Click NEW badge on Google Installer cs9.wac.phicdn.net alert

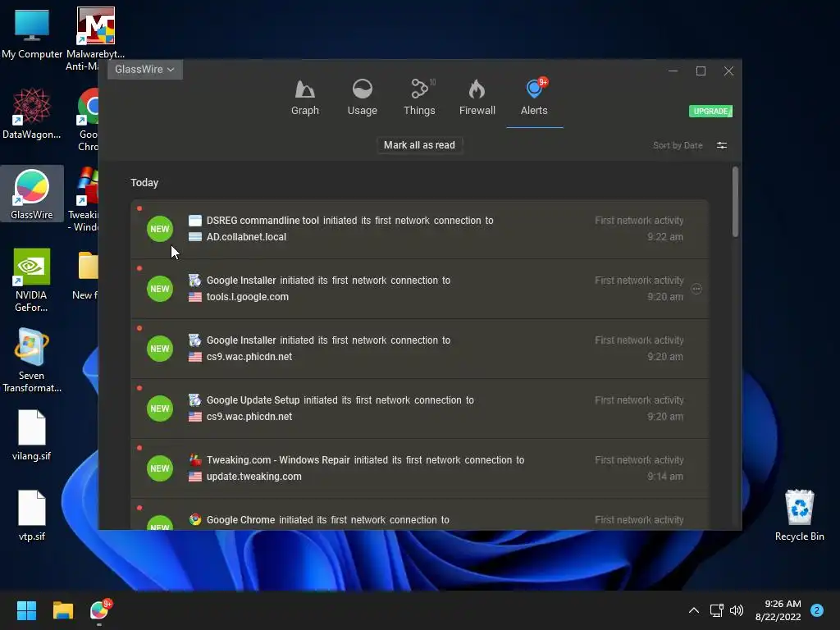pos(160,349)
